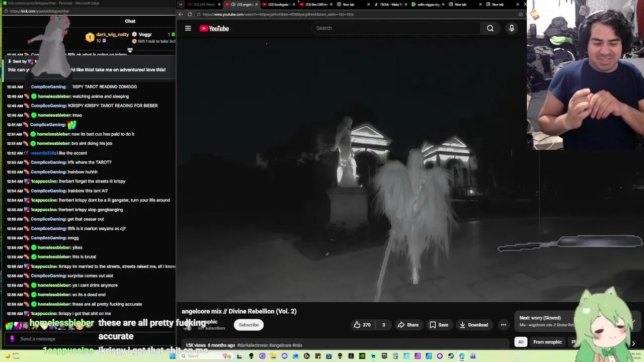Click the YouTube logo to go home
Screen dimensions: 644x362
(x=214, y=28)
